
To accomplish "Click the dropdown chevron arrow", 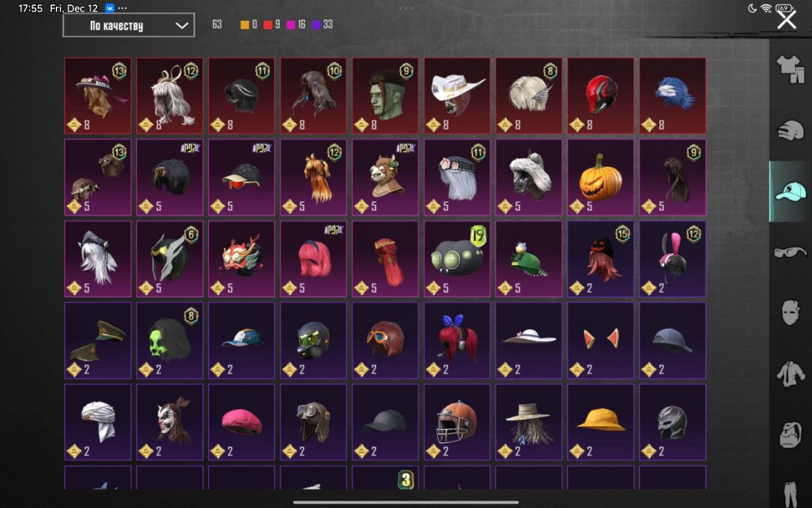I will 181,25.
